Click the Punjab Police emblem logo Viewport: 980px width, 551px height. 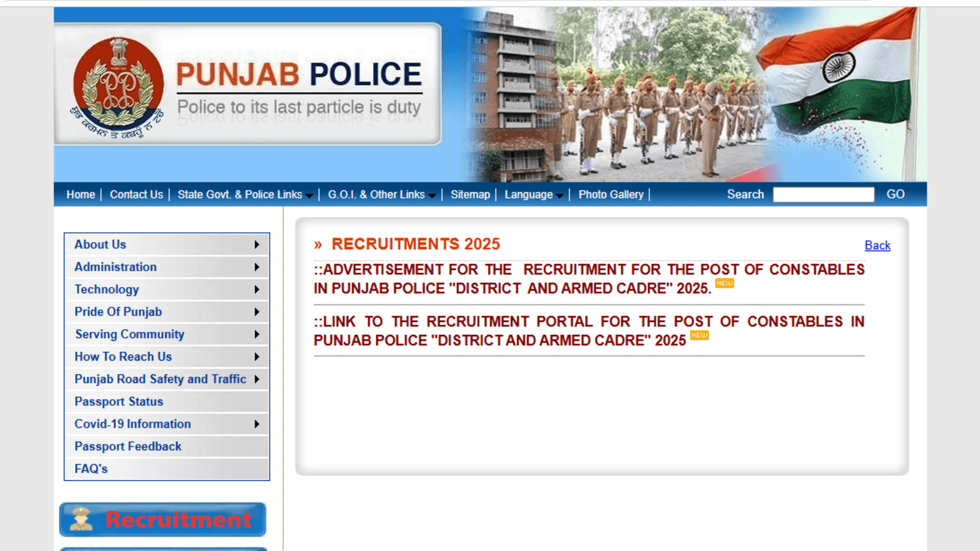point(118,84)
